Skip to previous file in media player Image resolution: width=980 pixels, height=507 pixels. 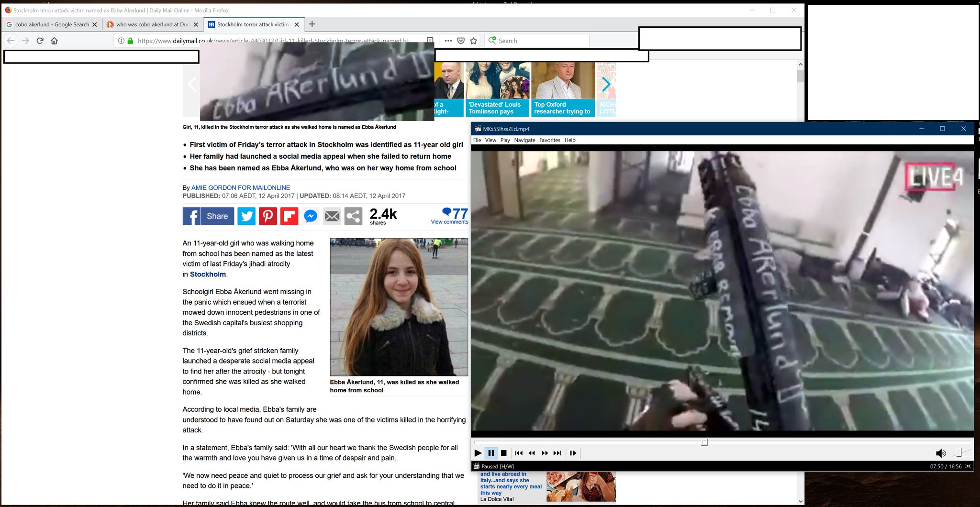pos(518,453)
